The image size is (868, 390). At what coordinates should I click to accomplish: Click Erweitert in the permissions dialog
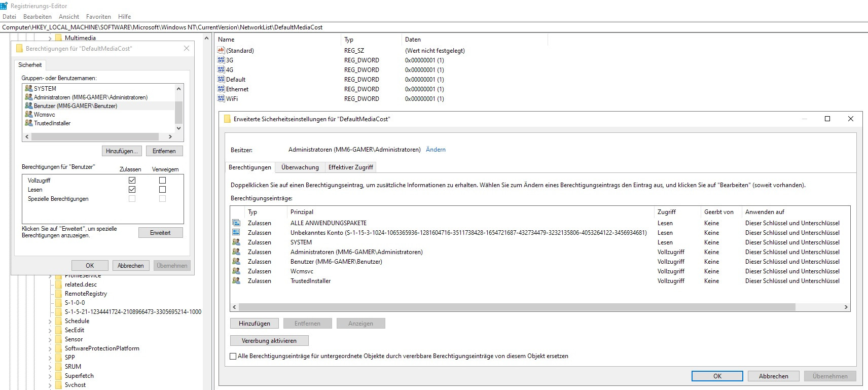point(160,233)
